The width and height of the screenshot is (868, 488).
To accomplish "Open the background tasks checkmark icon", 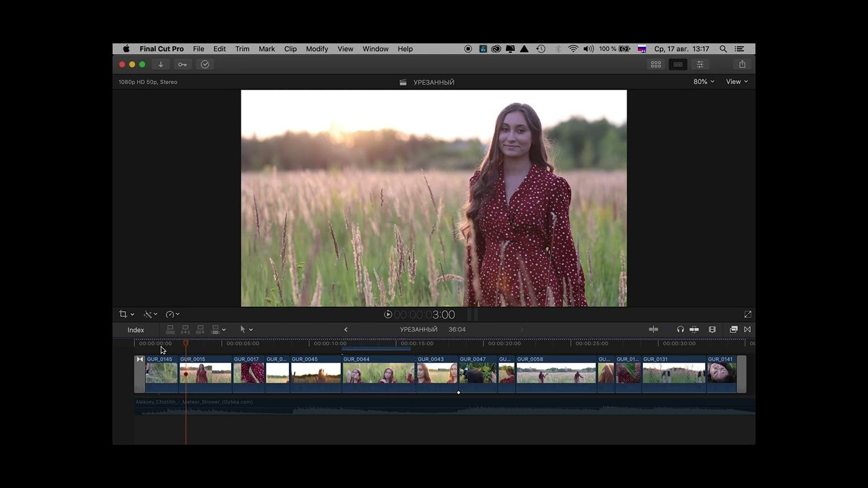I will click(x=205, y=64).
